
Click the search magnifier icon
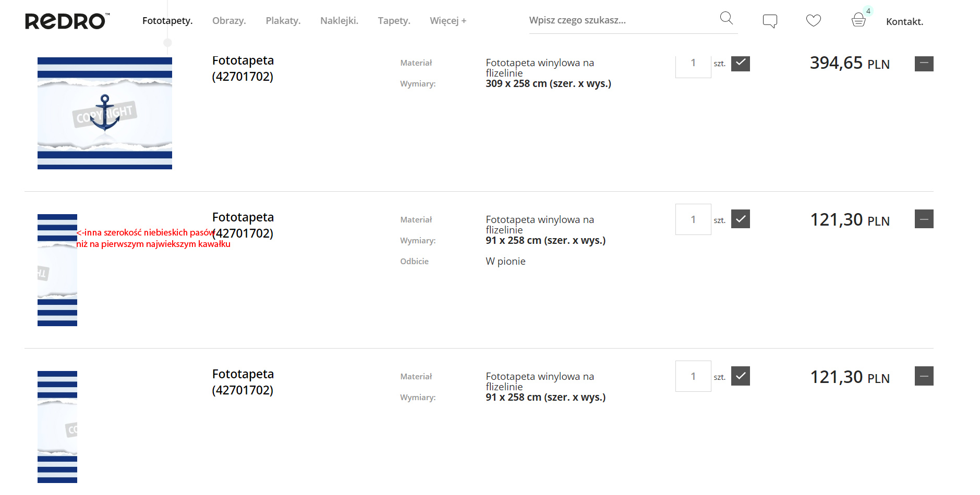[726, 18]
